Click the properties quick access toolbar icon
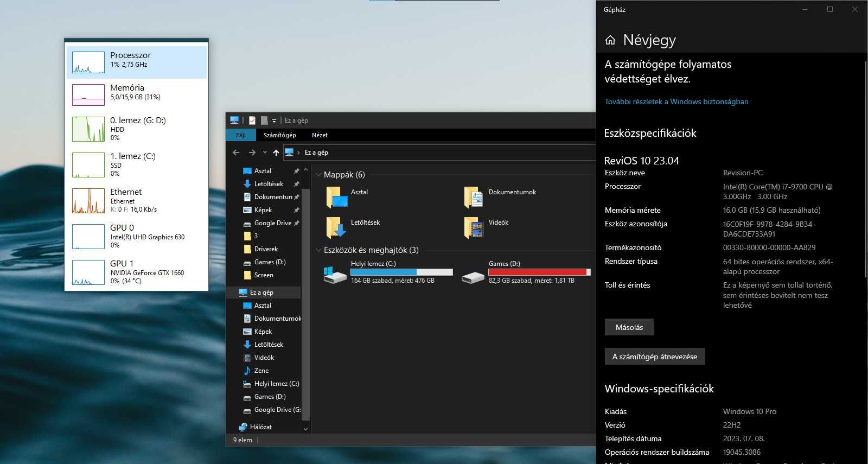This screenshot has height=464, width=868. pyautogui.click(x=252, y=120)
